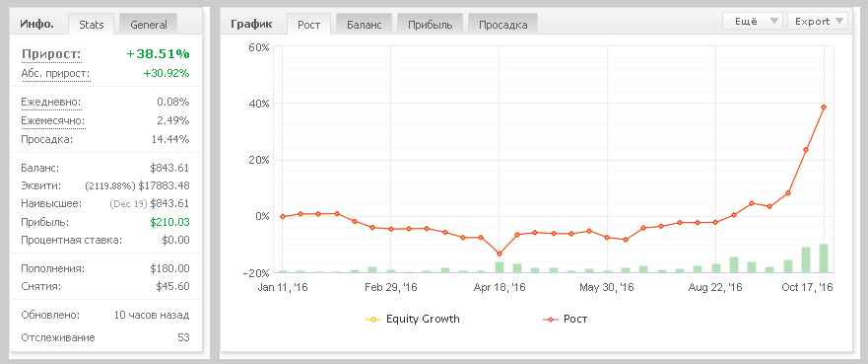This screenshot has height=364, width=868.
Task: Click the $45.60 withdrawals value
Action: 172,286
